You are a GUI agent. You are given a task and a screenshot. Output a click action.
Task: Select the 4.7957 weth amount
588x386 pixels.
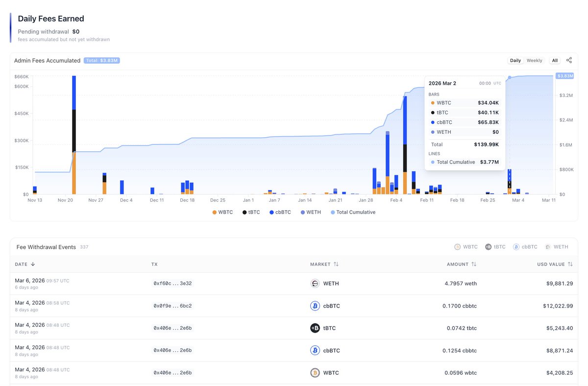[461, 283]
